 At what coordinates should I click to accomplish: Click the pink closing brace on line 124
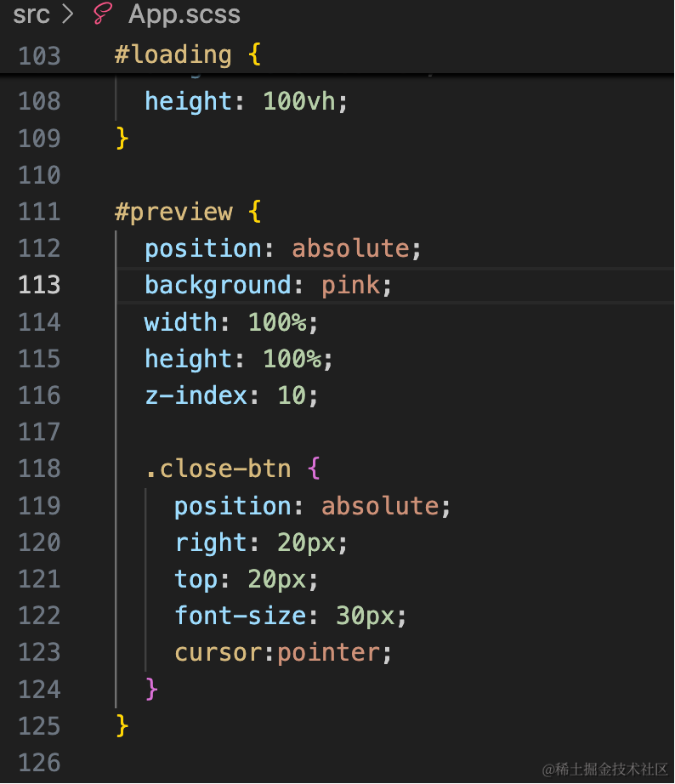151,689
